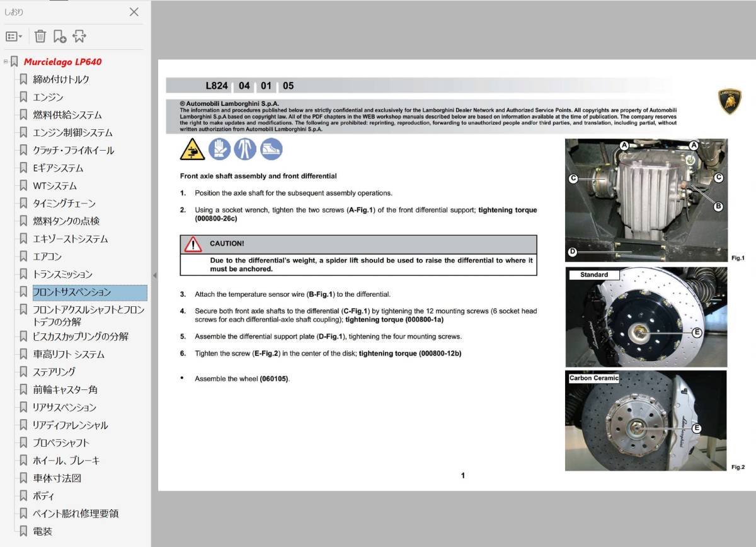
Task: Click the bookmark icon beside 締め付けトルク
Action: (x=23, y=79)
